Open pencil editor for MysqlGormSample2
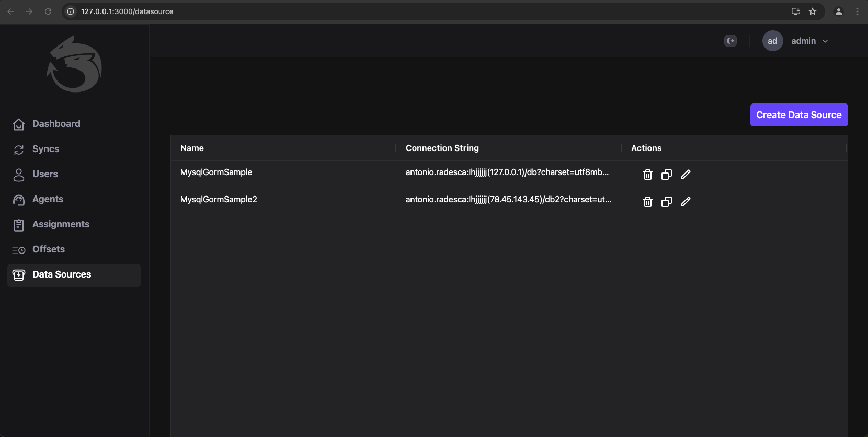 [x=686, y=202]
